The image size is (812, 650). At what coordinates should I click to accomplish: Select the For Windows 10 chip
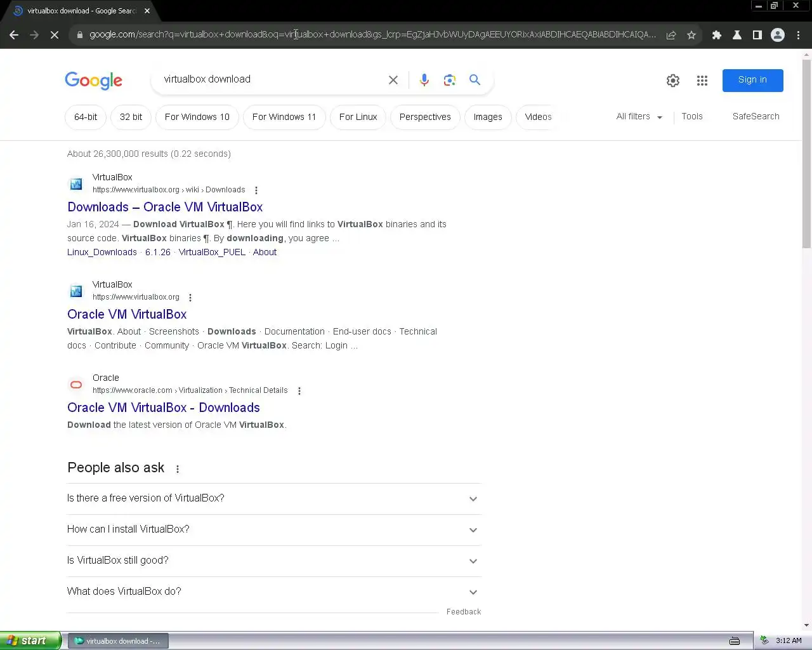click(197, 117)
